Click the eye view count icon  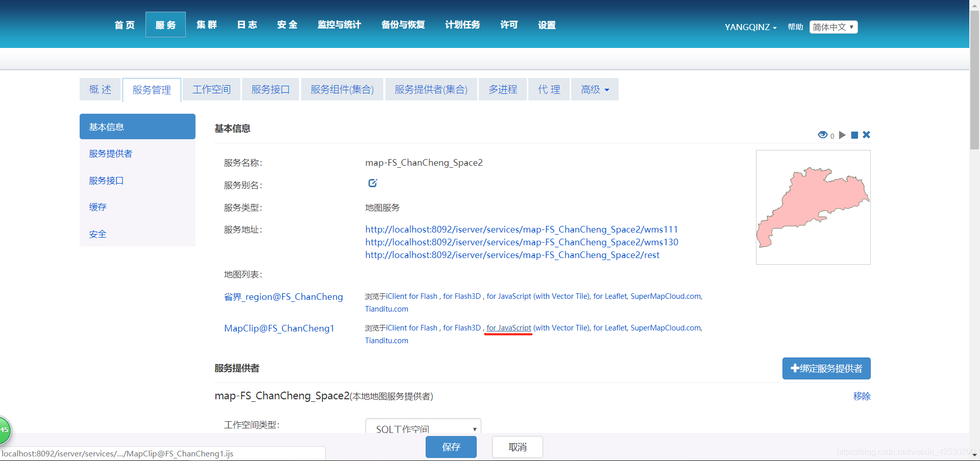click(822, 135)
